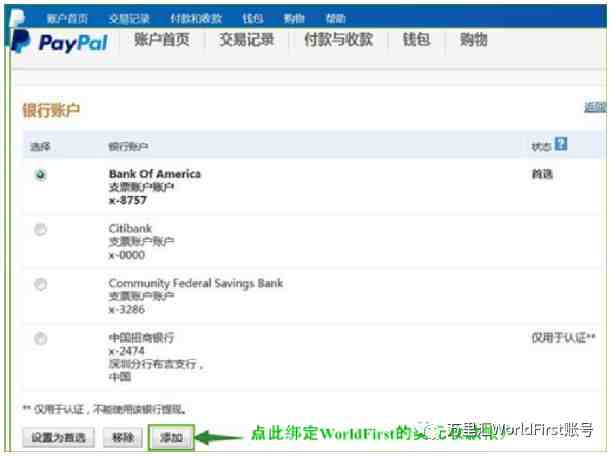Switch to large 付款与收款 tab
Viewport: 613px width, 457px height.
[x=339, y=40]
